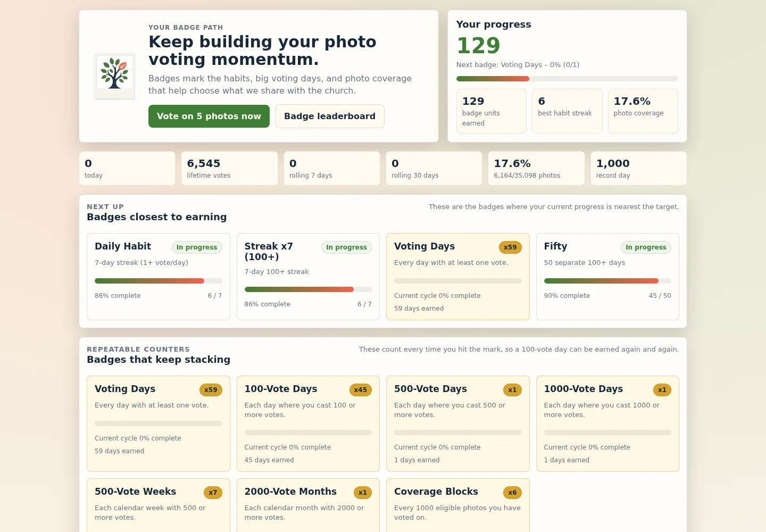Click the 'Badges that keep stacking' heading
This screenshot has width=766, height=532.
coord(159,360)
